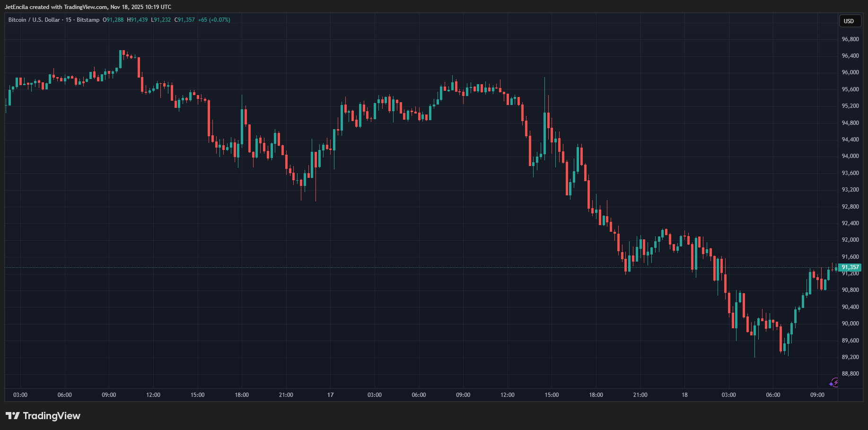Click the high price H91,439 value
Screen dimensions: 868x430
point(137,20)
